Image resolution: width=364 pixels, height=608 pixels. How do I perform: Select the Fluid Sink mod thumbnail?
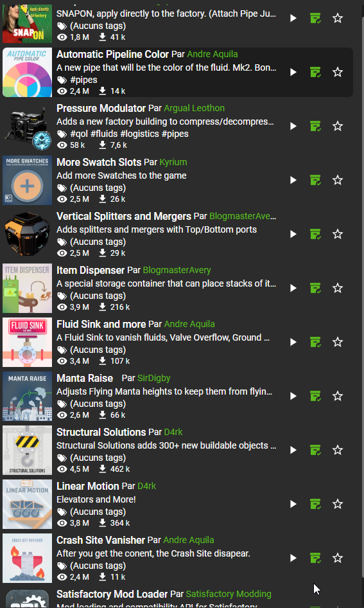[27, 342]
